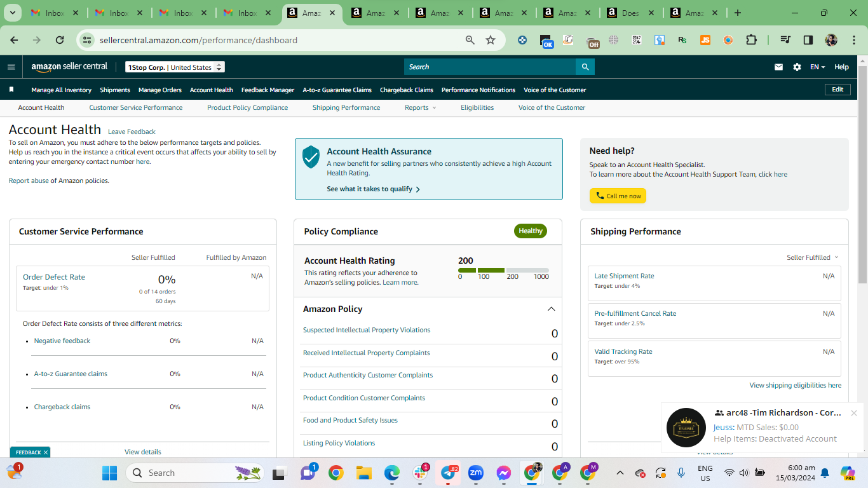Open Zoom from the taskbar
868x488 pixels.
click(x=476, y=473)
